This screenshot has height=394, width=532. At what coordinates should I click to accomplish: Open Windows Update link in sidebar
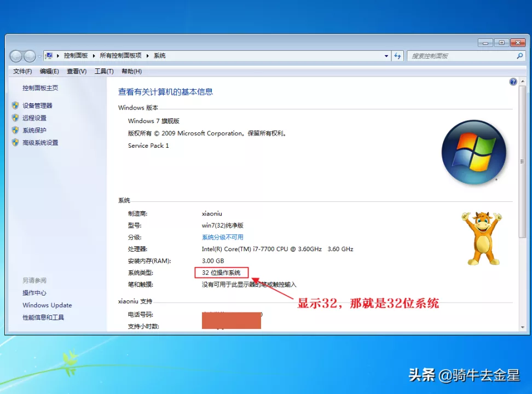tap(47, 305)
